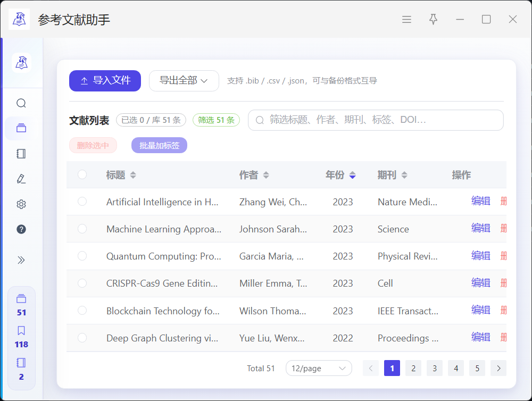532x401 pixels.
Task: Go to page 3 in pagination
Action: [x=435, y=368]
